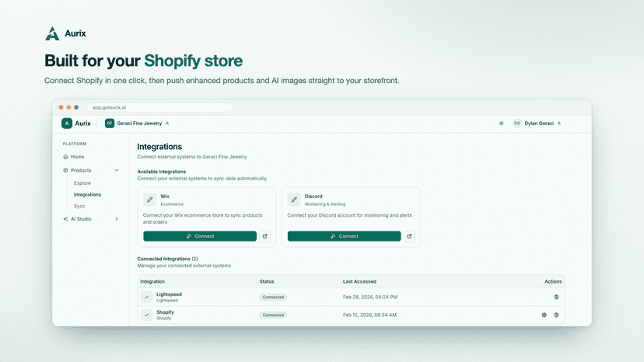Click the DG user avatar

coord(517,124)
